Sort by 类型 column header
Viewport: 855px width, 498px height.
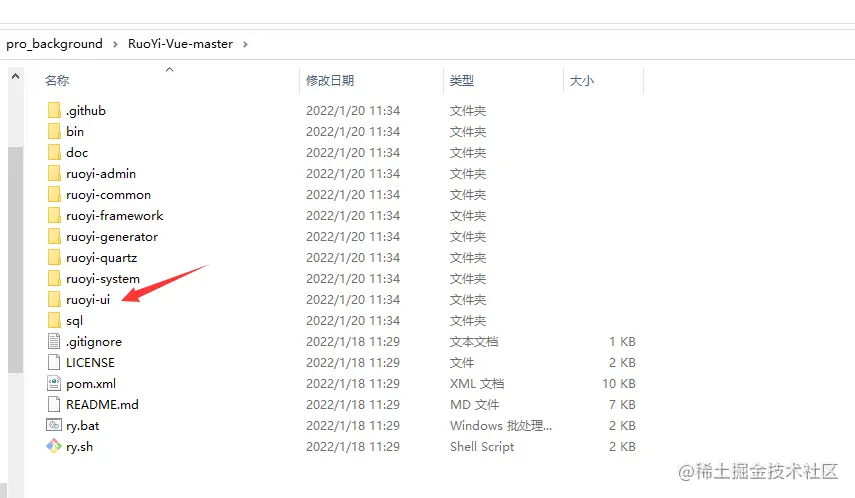[461, 81]
